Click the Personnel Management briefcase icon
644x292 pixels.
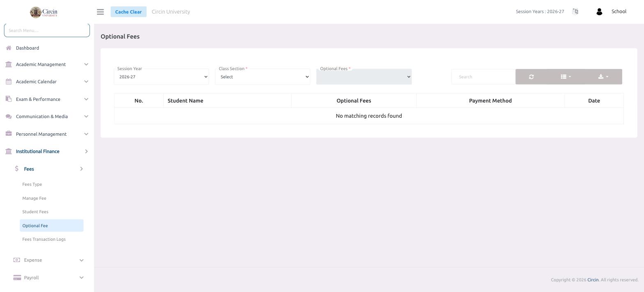click(x=9, y=134)
